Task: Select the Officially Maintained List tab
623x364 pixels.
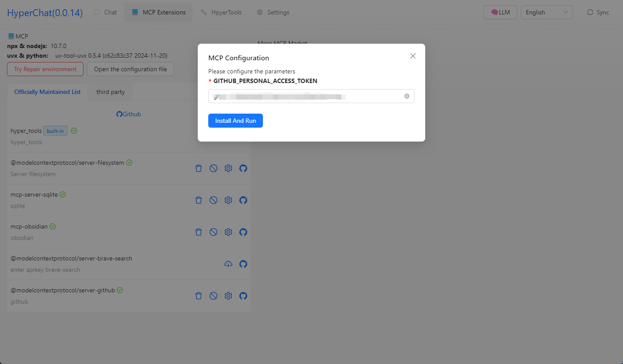Action: point(48,92)
